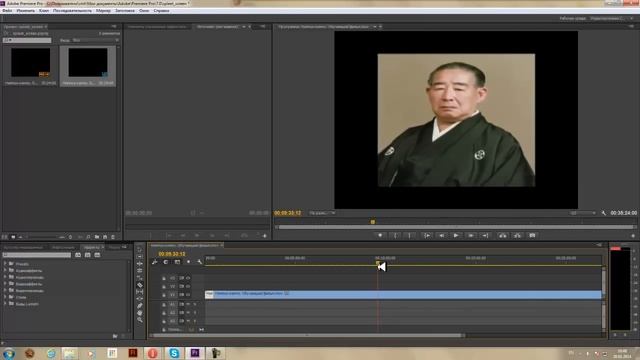Select the Slide tool
Image resolution: width=640 pixels, height=360 pixels.
coord(140,299)
